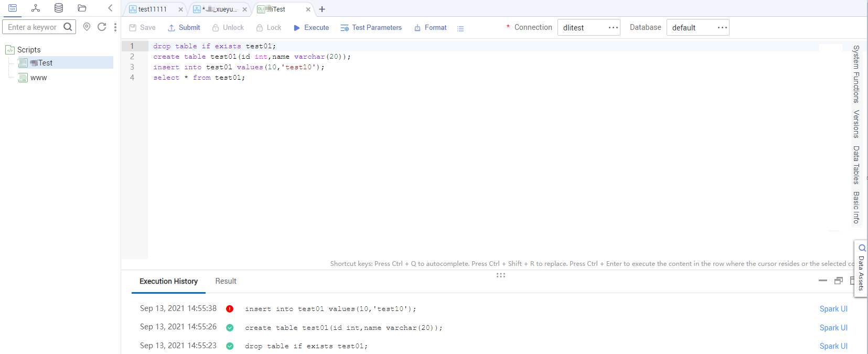The width and height of the screenshot is (868, 354).
Task: Open the folder icon in sidebar header
Action: click(82, 8)
